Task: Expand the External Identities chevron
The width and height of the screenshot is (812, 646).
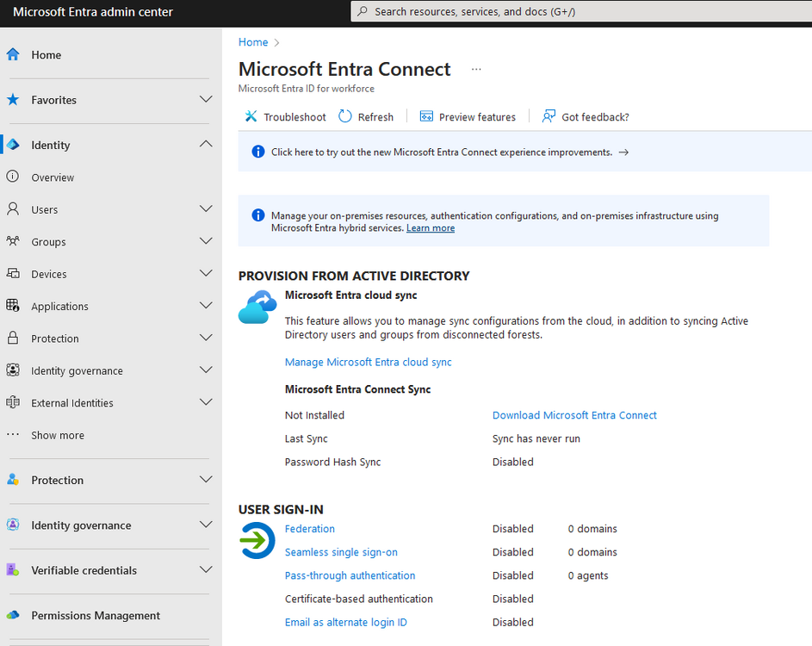Action: (206, 401)
